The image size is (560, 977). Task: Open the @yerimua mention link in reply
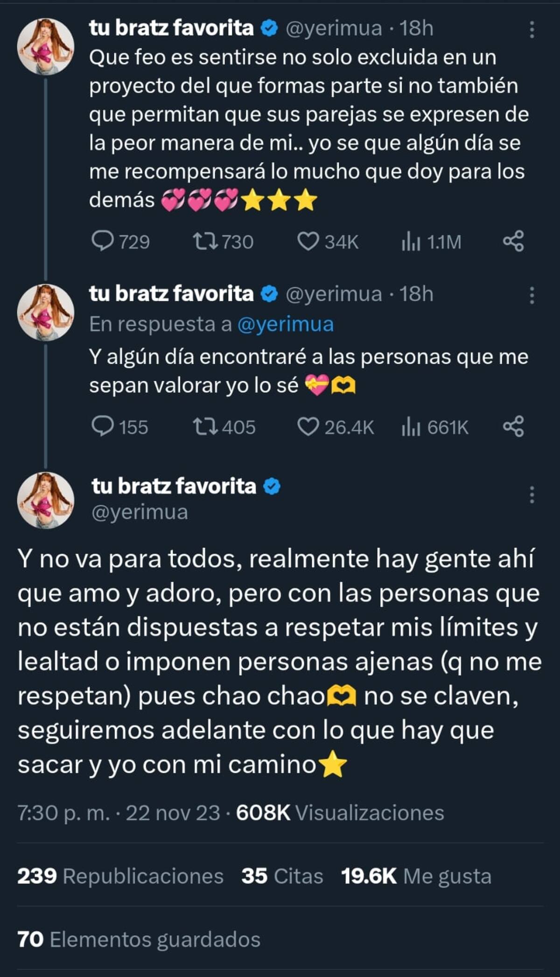(x=286, y=324)
